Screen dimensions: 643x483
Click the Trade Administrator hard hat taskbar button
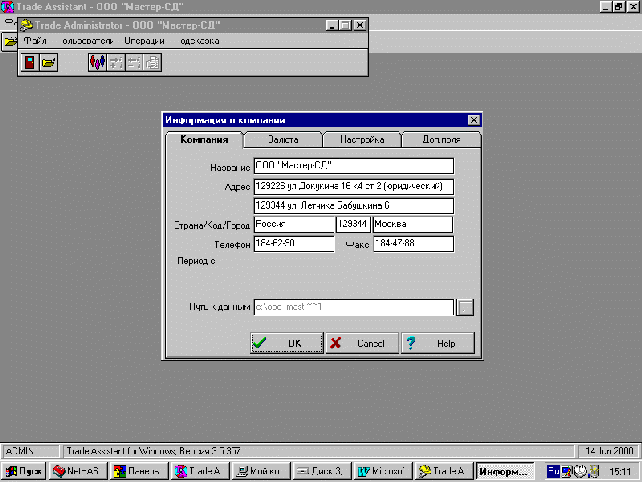443,471
